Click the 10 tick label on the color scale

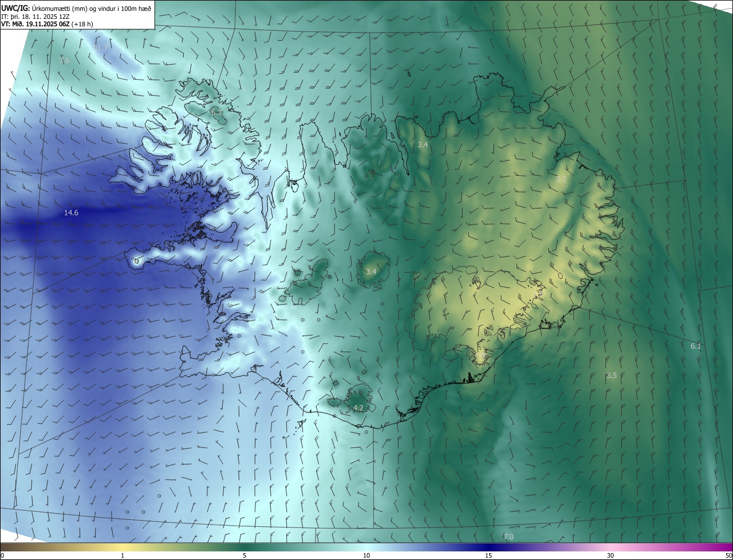[366, 555]
